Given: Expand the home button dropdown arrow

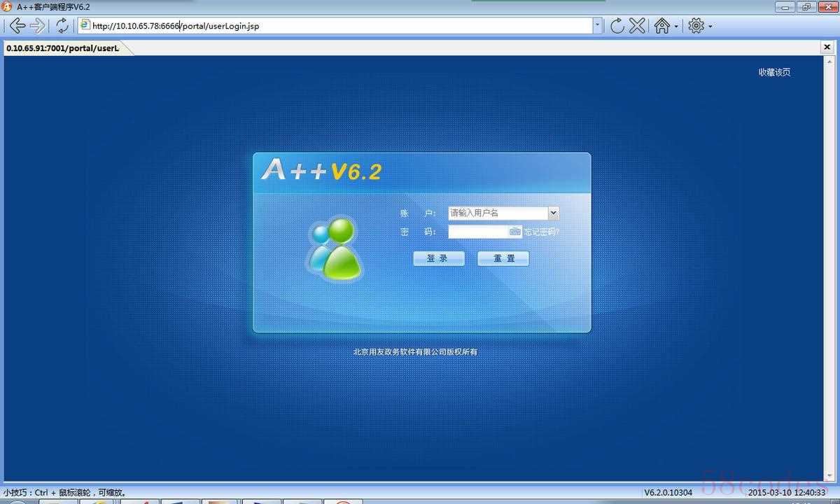Looking at the screenshot, I should click(677, 27).
